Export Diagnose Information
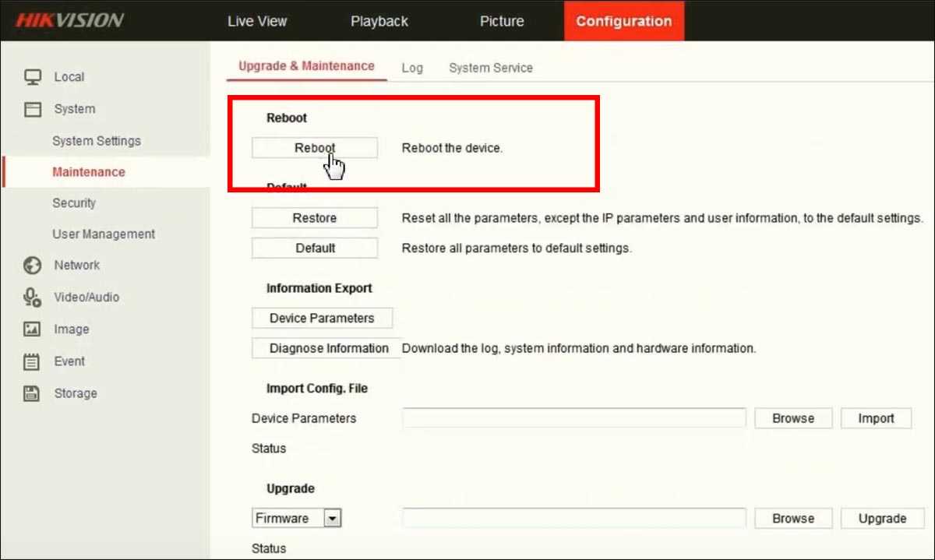This screenshot has width=935, height=560. (329, 348)
